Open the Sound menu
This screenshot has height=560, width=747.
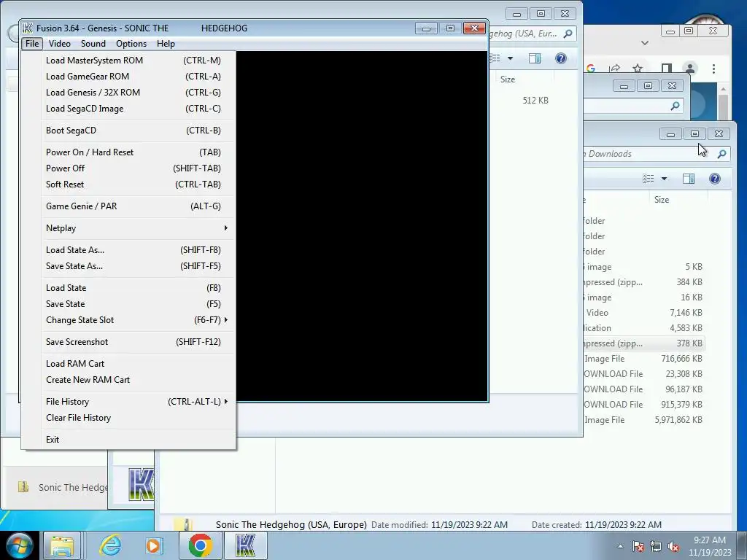point(93,43)
